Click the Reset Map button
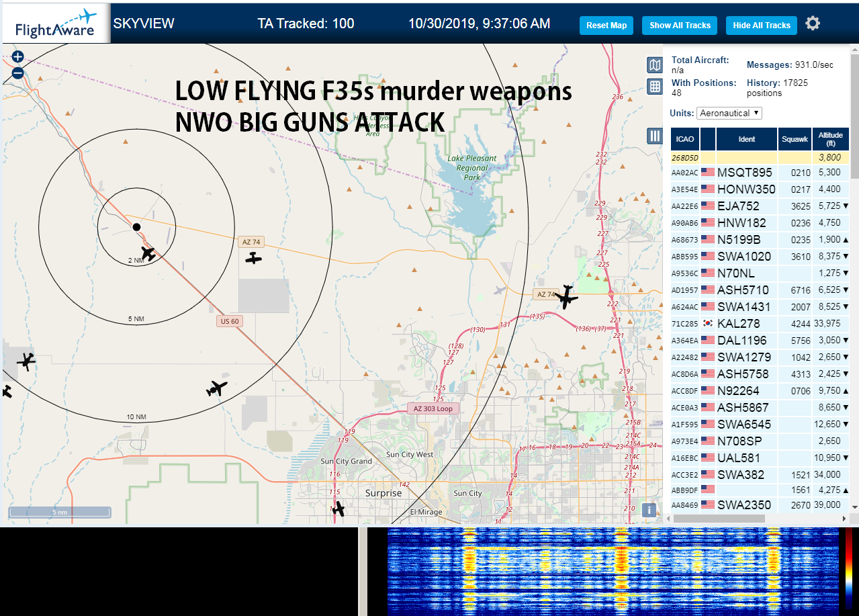Screen dimensions: 859x616 tap(606, 26)
